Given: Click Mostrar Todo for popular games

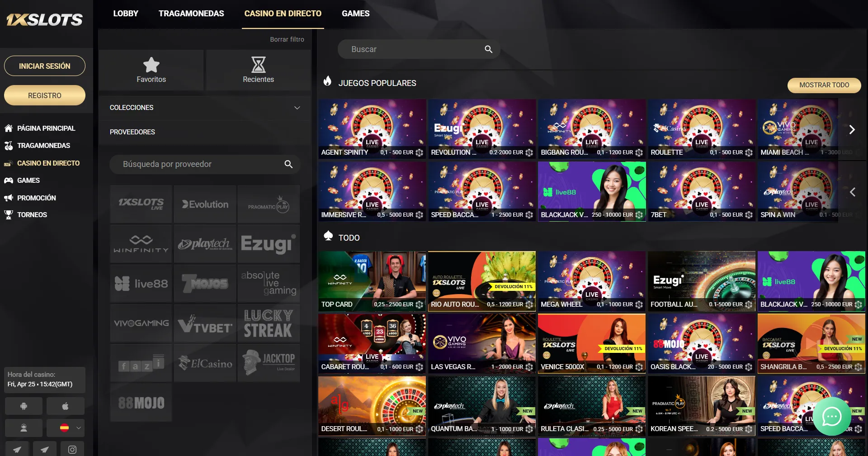Looking at the screenshot, I should 824,85.
